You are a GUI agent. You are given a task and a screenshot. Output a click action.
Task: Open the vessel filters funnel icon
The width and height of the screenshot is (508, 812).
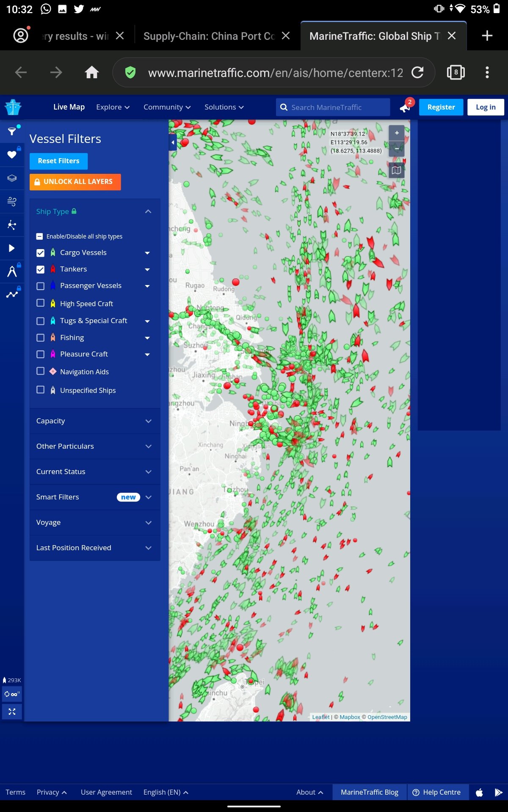(x=12, y=131)
